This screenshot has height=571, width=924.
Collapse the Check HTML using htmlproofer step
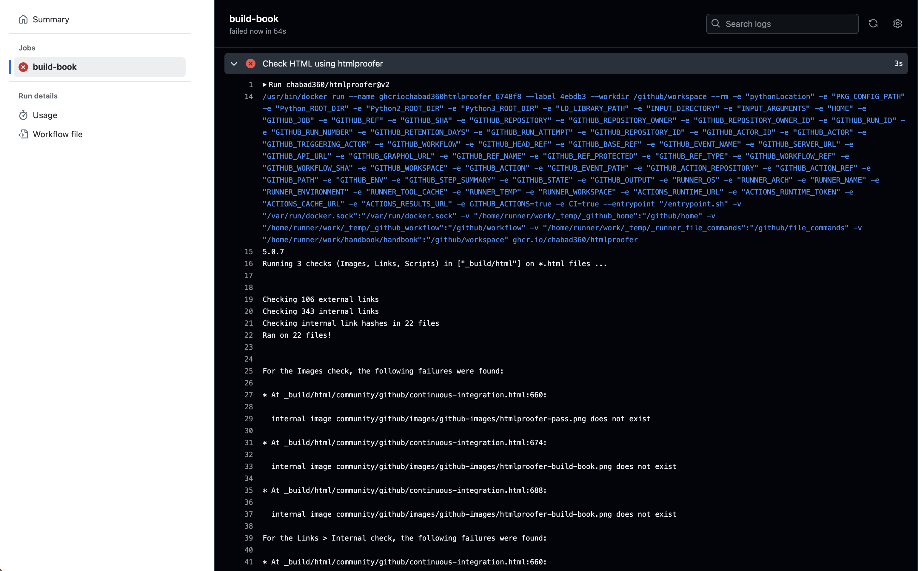234,64
